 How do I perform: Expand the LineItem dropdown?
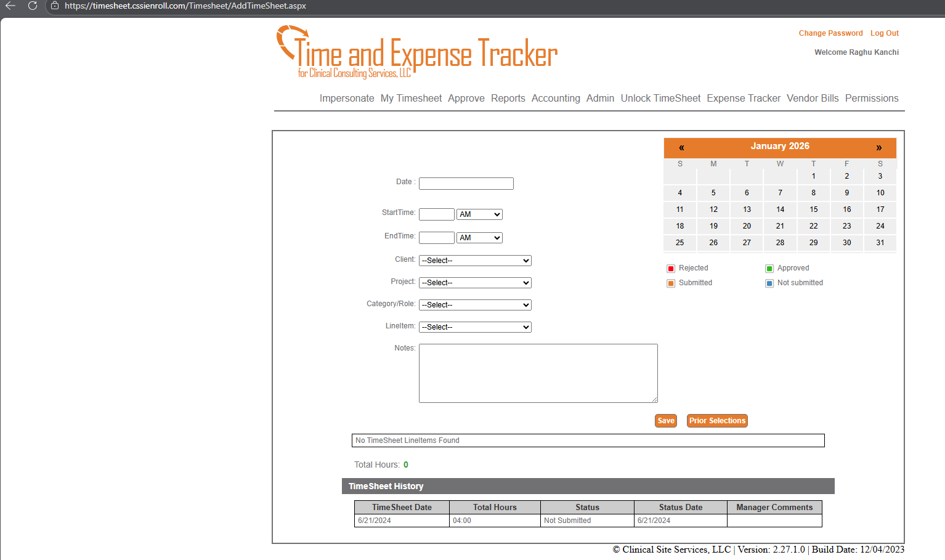click(x=475, y=327)
